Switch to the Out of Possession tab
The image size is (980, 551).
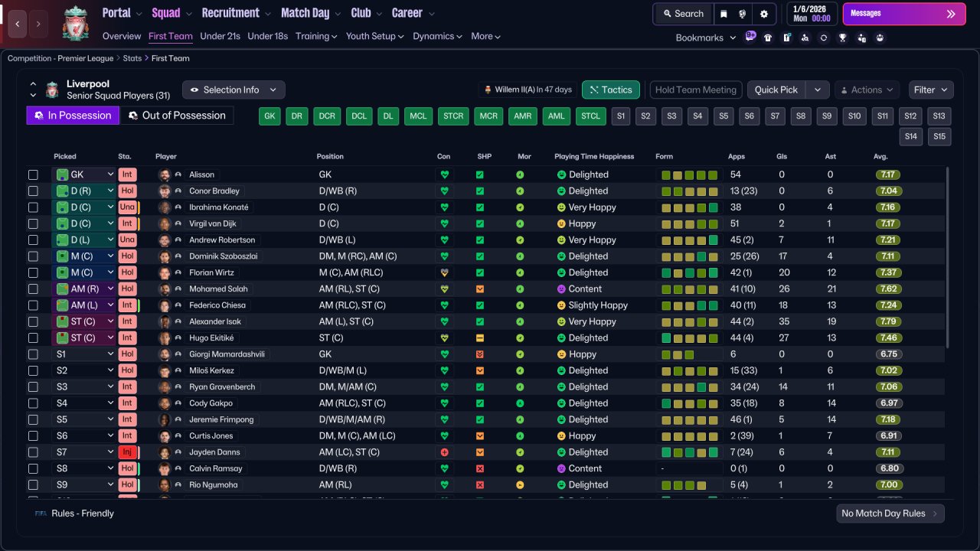[177, 116]
